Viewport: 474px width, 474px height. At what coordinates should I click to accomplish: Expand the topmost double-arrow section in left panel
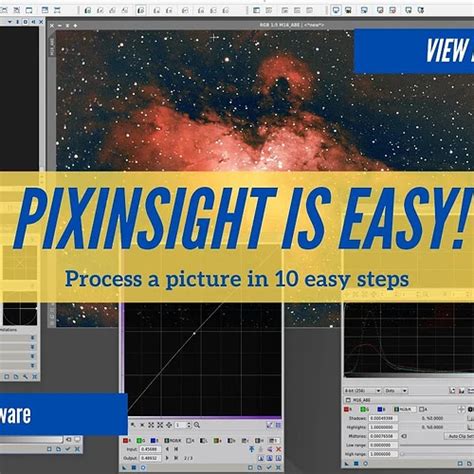click(x=32, y=338)
